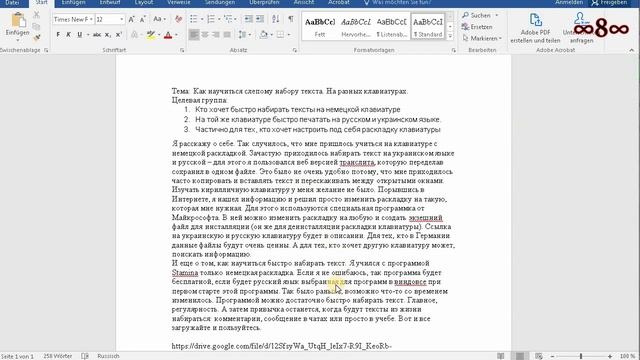The image size is (640, 360).
Task: Open the proofing check icon in status bar
Action: click(85, 356)
